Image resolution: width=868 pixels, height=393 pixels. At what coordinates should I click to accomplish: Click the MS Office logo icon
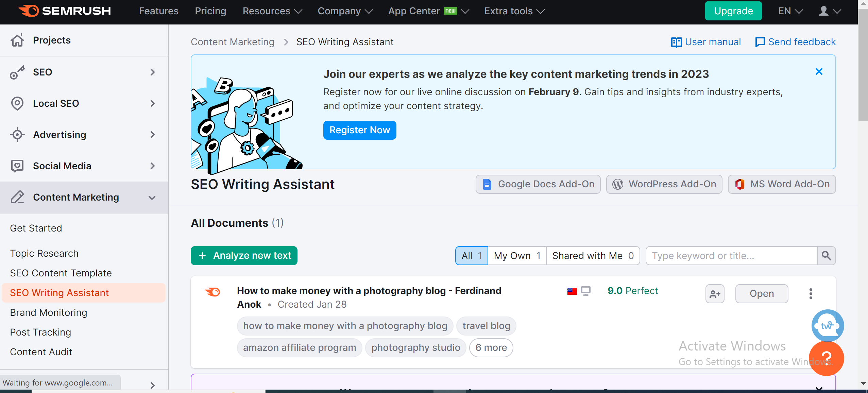click(x=739, y=184)
